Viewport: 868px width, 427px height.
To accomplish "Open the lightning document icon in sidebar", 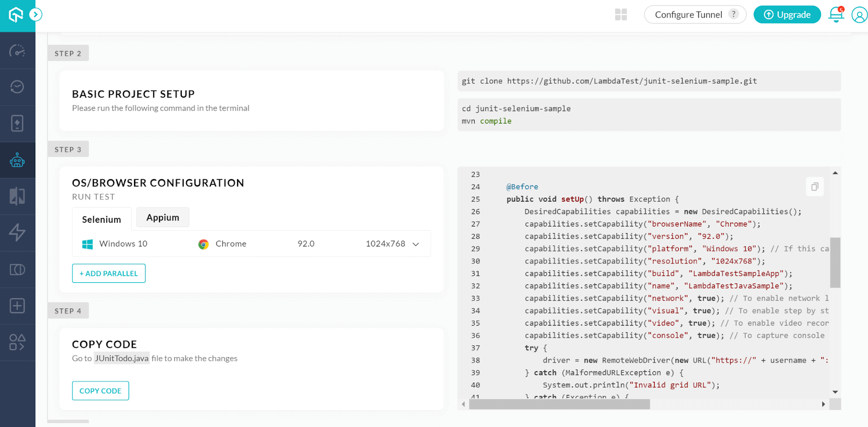I will click(x=17, y=124).
